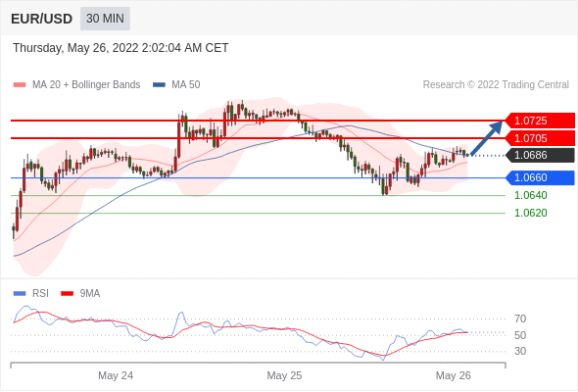The width and height of the screenshot is (578, 392).
Task: Click the May 25 date axis label
Action: click(284, 375)
